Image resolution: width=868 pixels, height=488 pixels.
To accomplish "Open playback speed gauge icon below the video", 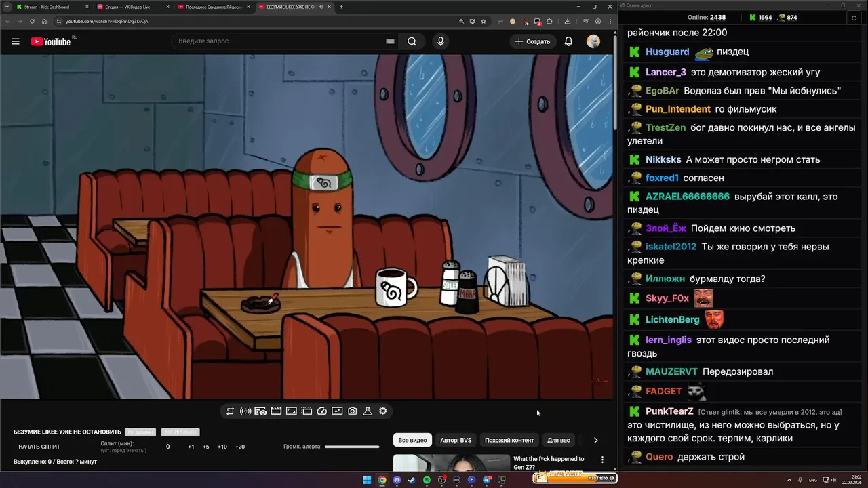I will [x=322, y=411].
